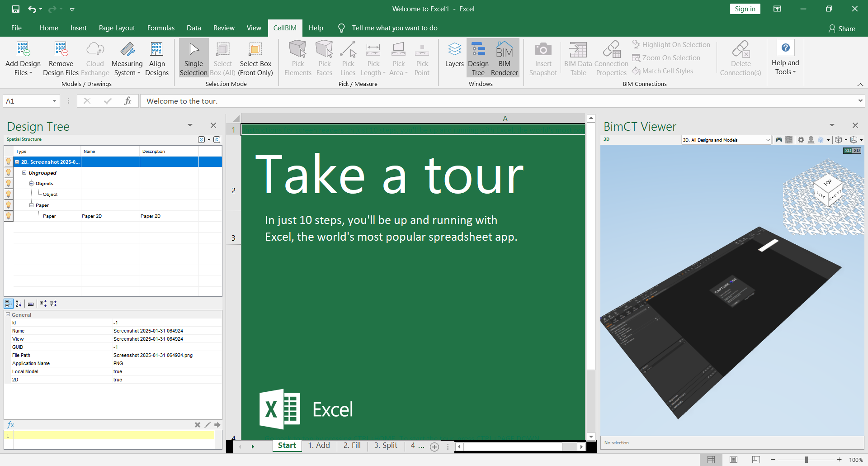Open the Page Layout tab
The height and width of the screenshot is (466, 868).
click(x=117, y=28)
